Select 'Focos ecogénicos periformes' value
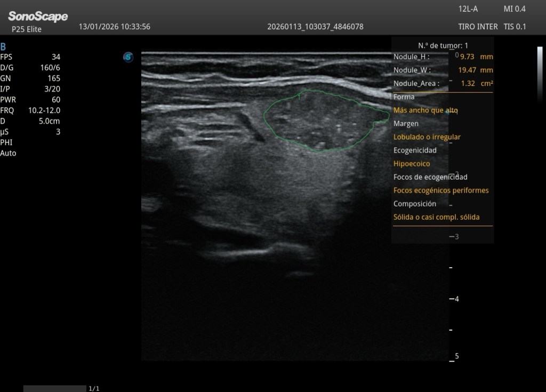Screen dimensions: 546x392 tap(440, 190)
